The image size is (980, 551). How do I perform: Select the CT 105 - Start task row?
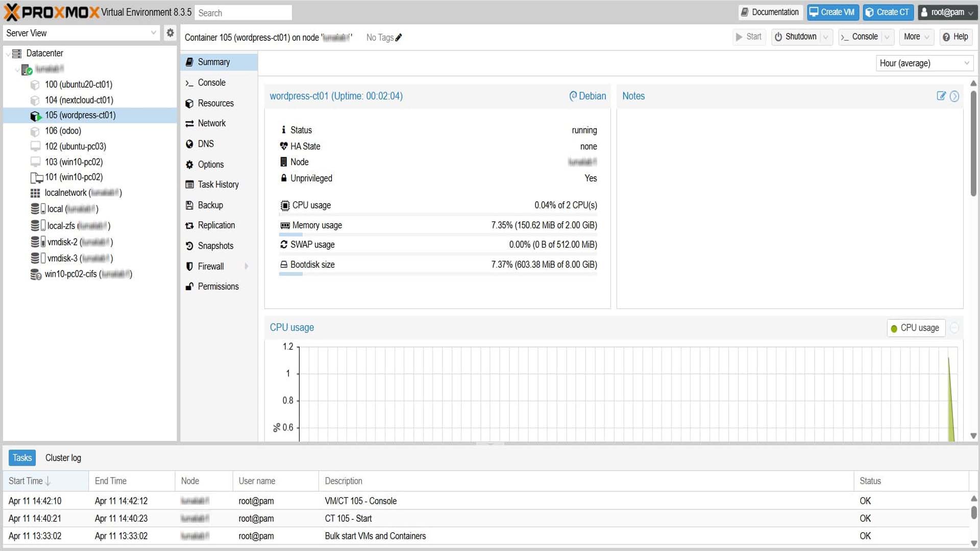pyautogui.click(x=486, y=518)
